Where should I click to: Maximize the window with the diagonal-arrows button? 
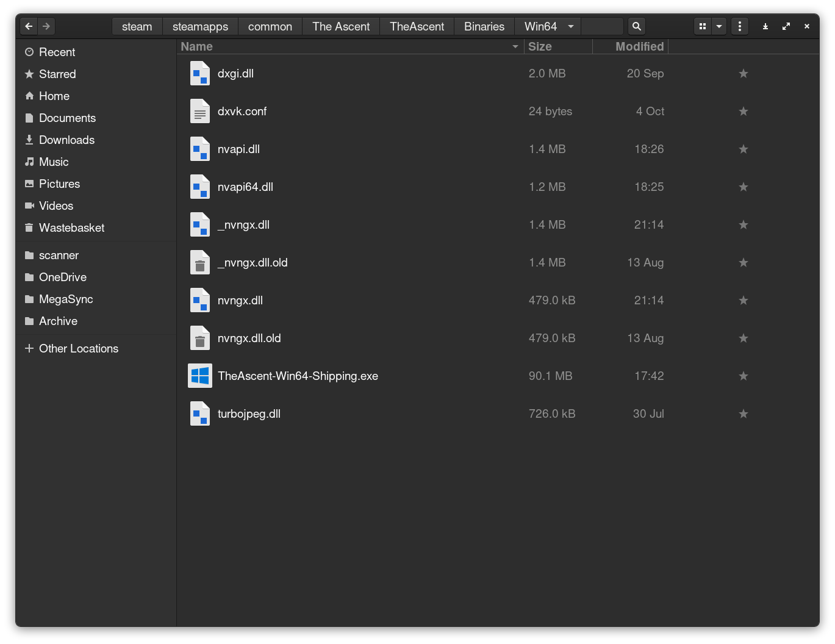tap(786, 26)
